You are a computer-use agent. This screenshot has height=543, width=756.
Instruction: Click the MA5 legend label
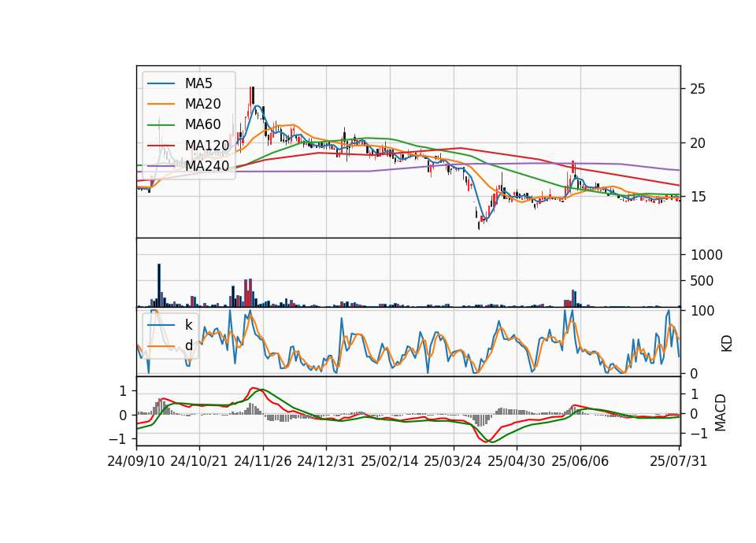[x=198, y=83]
